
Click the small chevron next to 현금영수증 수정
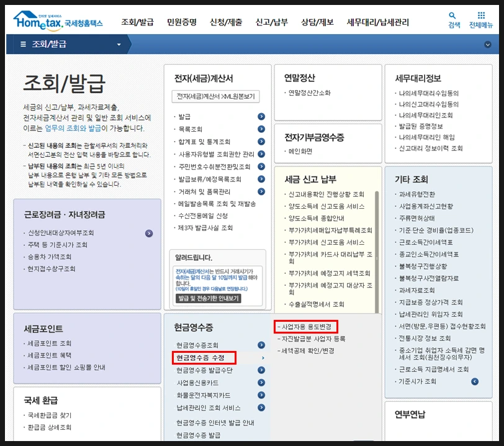tap(263, 358)
